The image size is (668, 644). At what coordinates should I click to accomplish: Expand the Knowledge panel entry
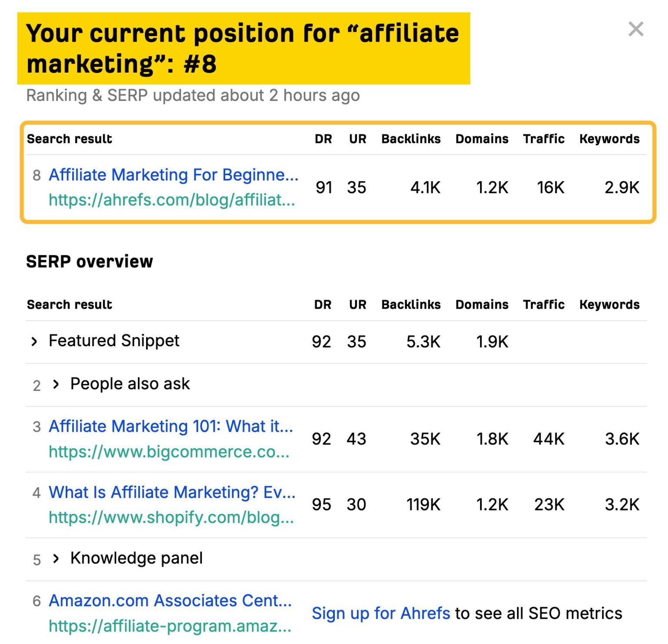coord(57,558)
